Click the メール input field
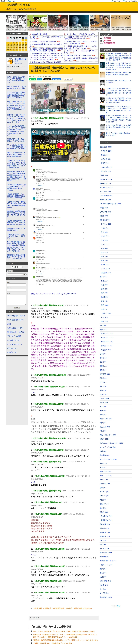This screenshot has width=138, height=644. tap(17, 290)
